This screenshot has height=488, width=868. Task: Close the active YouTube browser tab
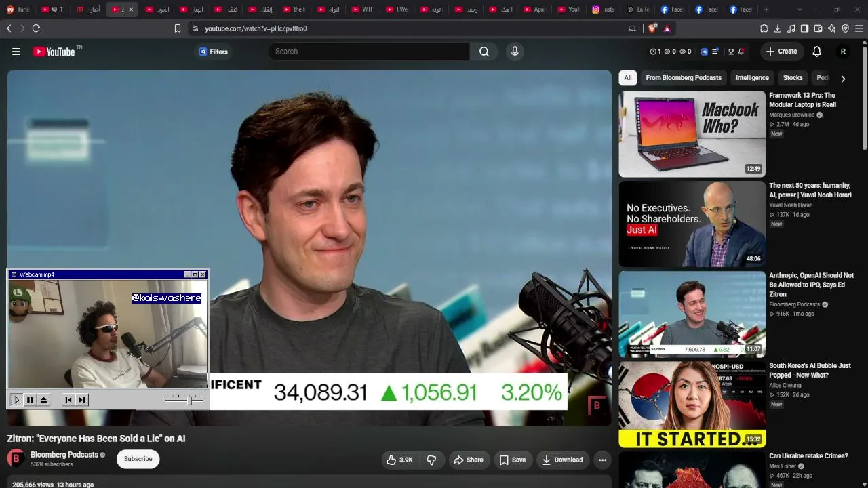click(131, 9)
